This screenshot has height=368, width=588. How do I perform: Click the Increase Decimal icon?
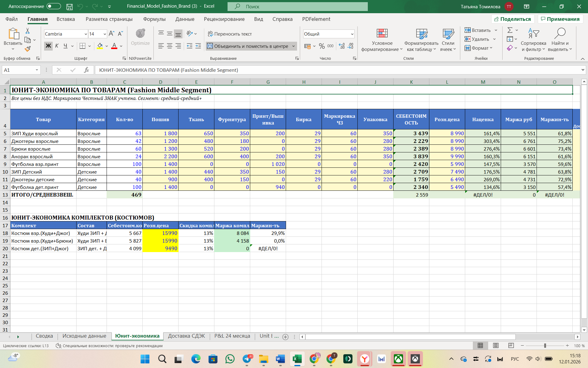point(342,46)
